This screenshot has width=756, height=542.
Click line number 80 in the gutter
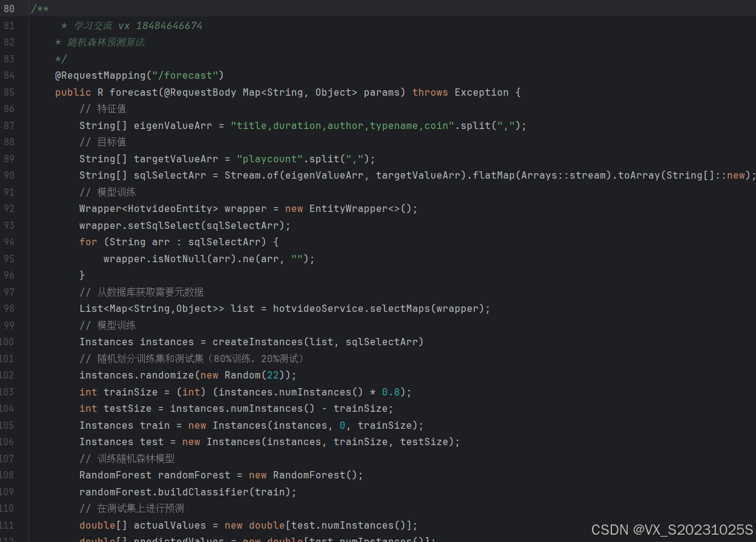8,9
